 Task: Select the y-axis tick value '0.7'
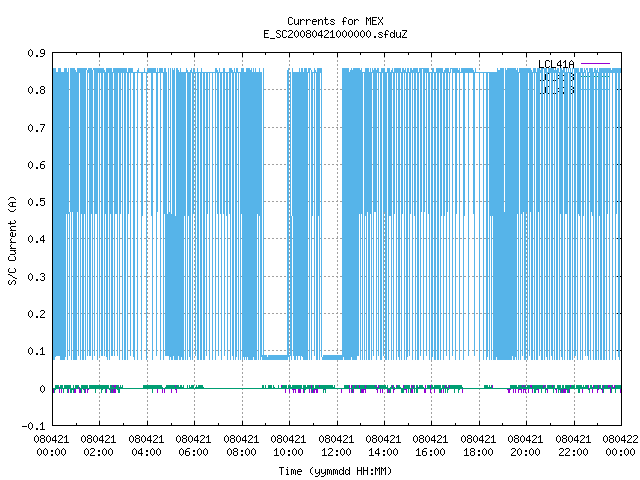(37, 128)
